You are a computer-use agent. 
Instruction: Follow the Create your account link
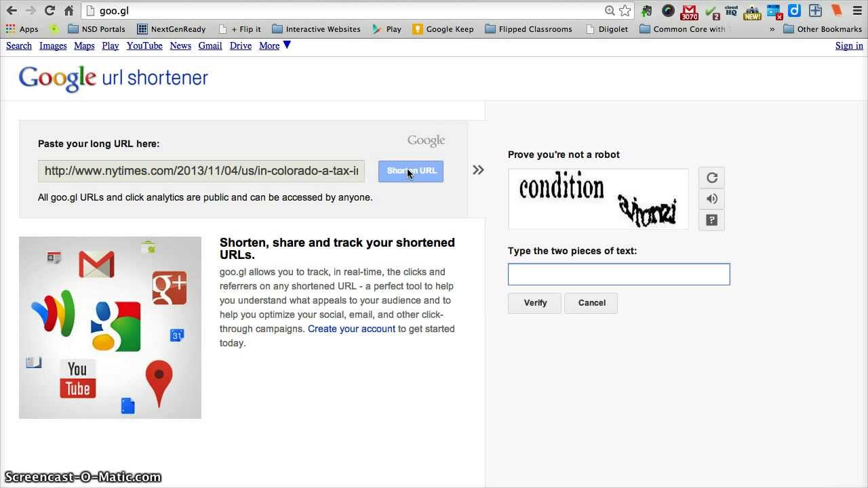click(x=351, y=329)
